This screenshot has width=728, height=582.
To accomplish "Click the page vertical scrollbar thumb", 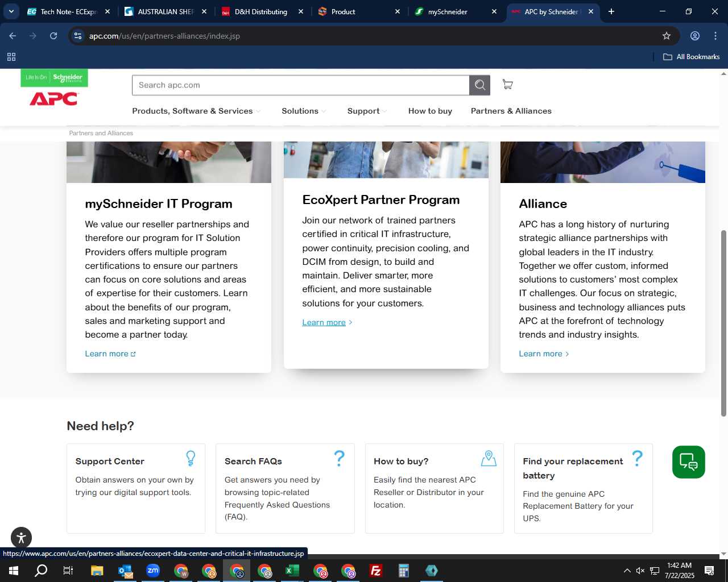I will 723,323.
